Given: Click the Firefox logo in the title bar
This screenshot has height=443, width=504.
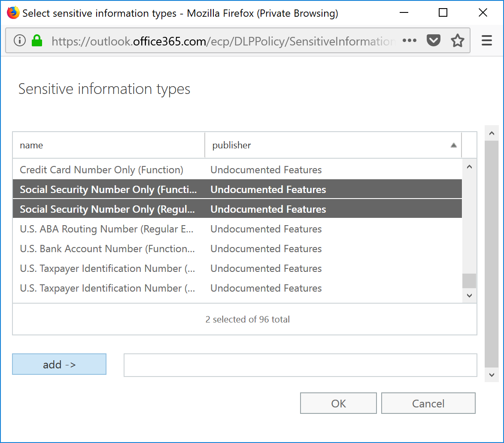Looking at the screenshot, I should click(x=12, y=12).
